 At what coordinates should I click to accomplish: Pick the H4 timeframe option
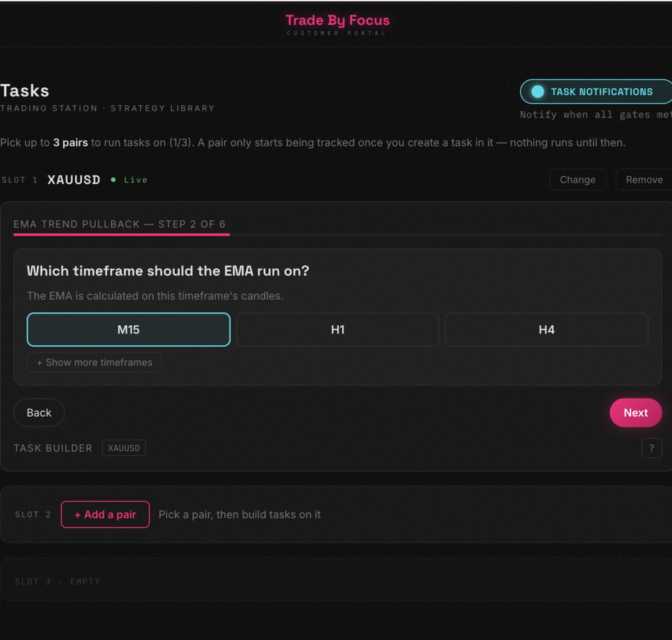point(547,330)
